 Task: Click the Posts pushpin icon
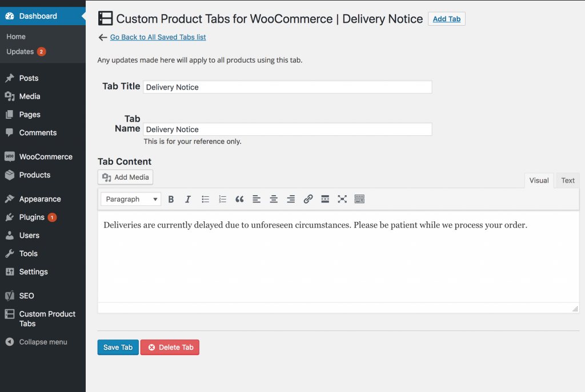[10, 78]
